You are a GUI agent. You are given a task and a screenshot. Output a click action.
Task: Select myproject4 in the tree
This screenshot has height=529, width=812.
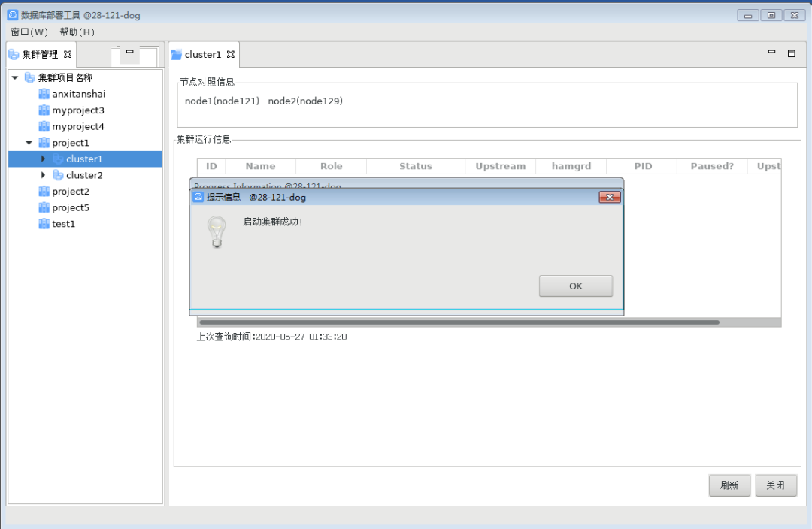[78, 126]
